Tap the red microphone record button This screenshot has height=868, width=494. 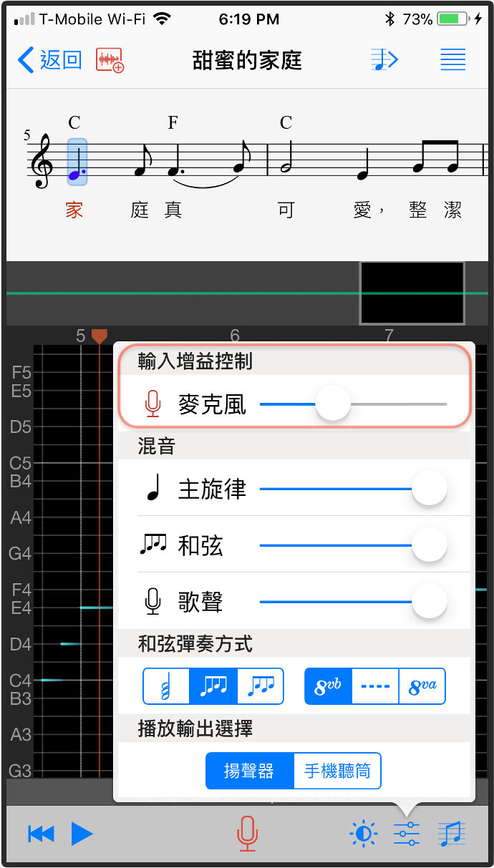pos(247,834)
